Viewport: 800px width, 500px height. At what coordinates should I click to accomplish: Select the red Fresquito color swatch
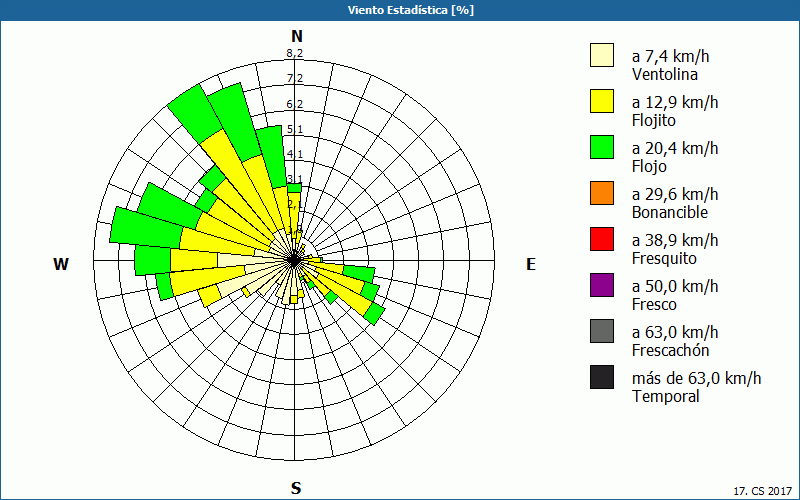point(602,239)
